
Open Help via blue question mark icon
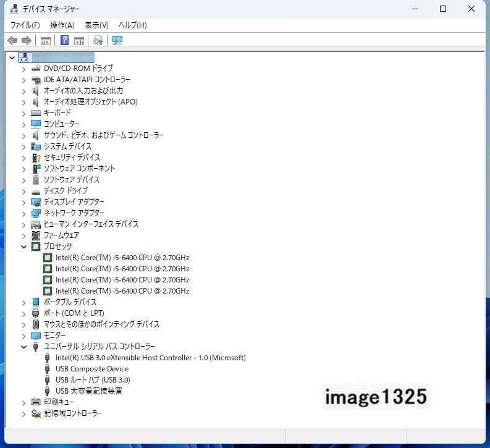(x=64, y=40)
